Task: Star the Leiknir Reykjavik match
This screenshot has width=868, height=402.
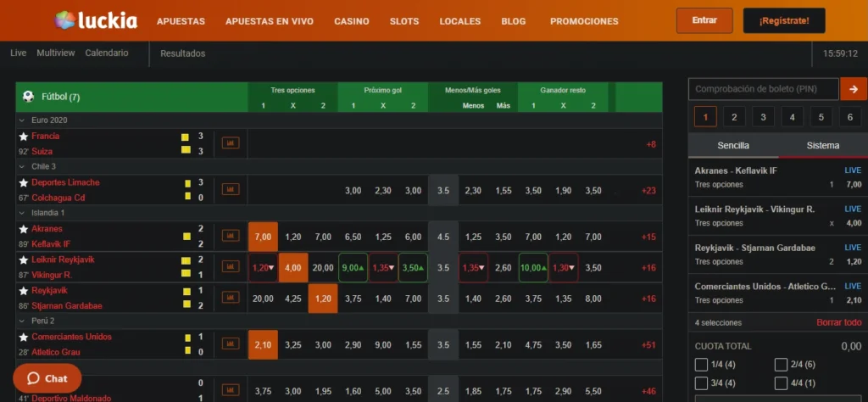Action: point(24,260)
